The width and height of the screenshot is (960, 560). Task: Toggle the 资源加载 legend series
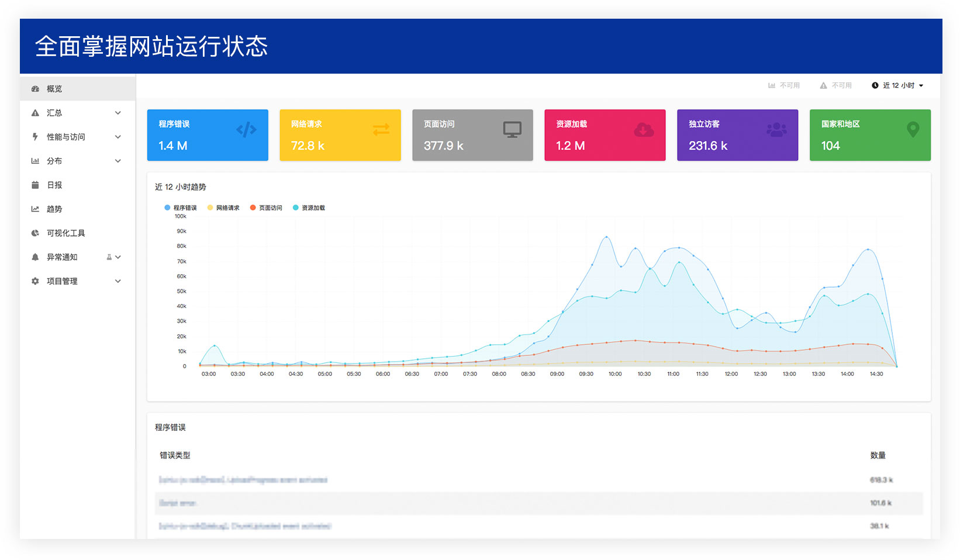(309, 208)
